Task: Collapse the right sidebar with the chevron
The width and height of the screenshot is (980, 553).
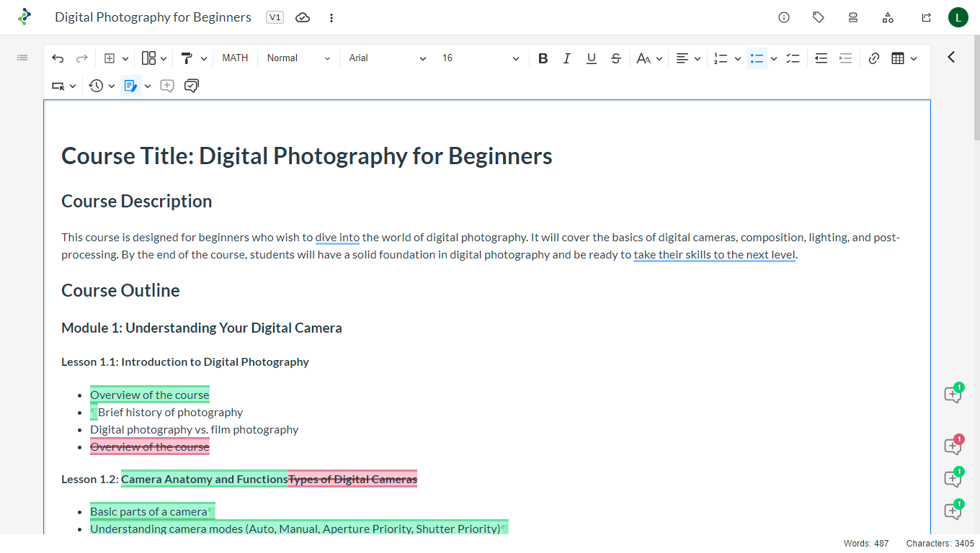Action: coord(951,57)
